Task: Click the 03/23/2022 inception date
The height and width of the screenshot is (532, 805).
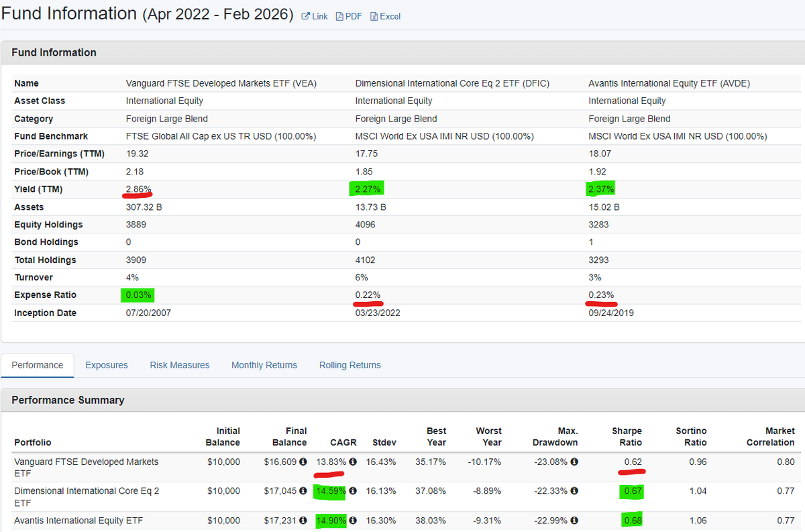Action: (378, 313)
